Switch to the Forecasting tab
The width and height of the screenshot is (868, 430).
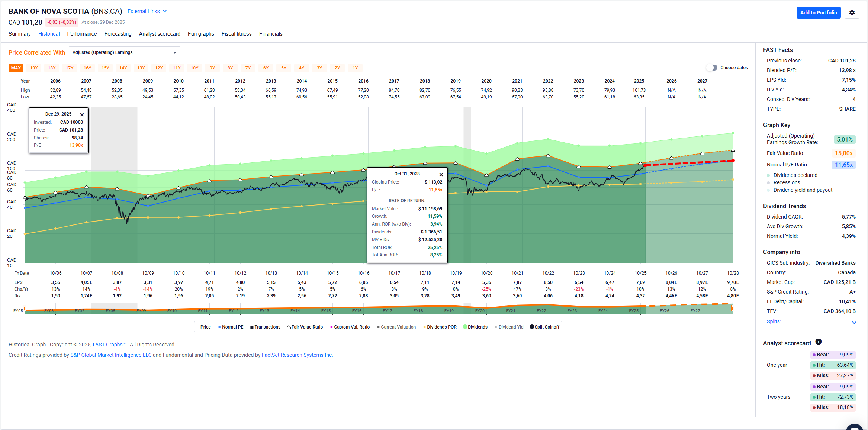coord(118,34)
